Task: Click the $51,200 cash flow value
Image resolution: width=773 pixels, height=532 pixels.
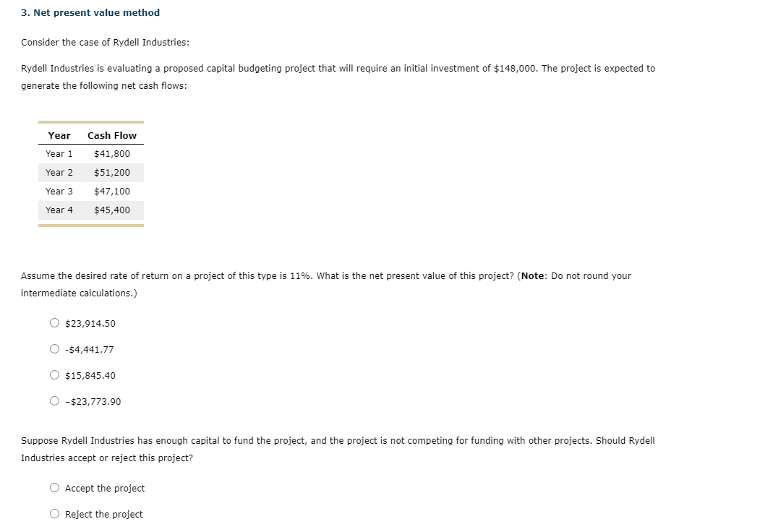Action: (x=112, y=172)
